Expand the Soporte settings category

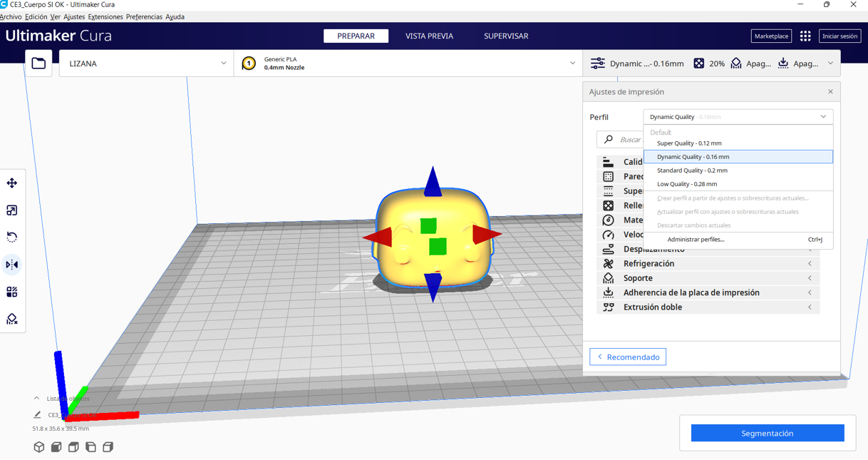pos(708,278)
